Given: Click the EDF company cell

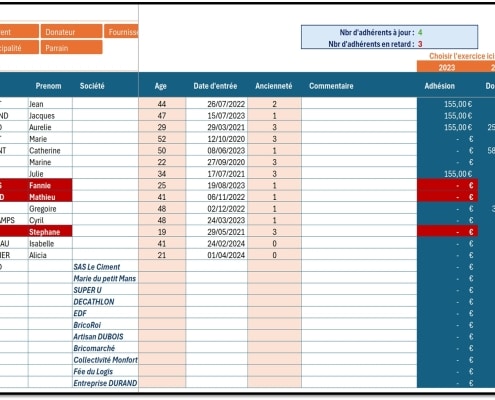Looking at the screenshot, I should coord(105,313).
